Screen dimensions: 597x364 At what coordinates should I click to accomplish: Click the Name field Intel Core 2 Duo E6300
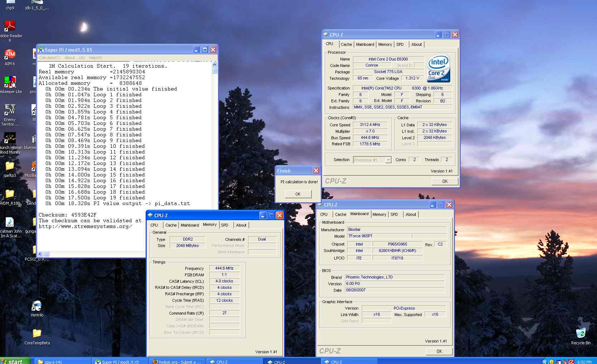[x=388, y=59]
